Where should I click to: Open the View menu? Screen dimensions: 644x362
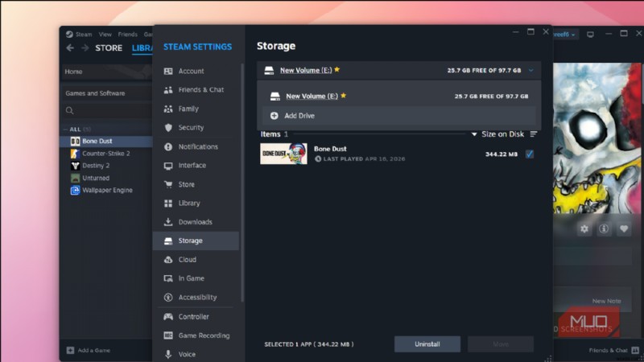(105, 35)
